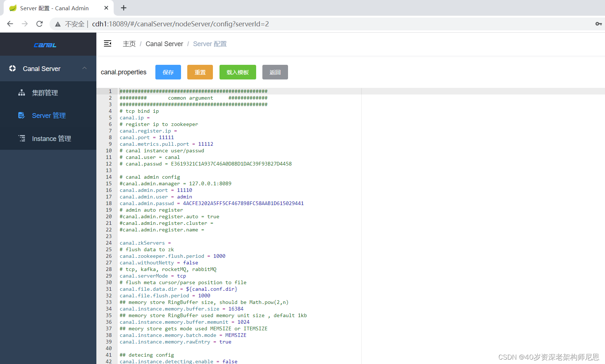The width and height of the screenshot is (605, 364).
Task: Go forward with browser forward arrow
Action: pyautogui.click(x=25, y=24)
